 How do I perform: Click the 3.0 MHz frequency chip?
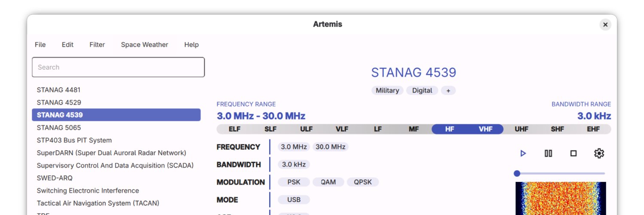(294, 147)
